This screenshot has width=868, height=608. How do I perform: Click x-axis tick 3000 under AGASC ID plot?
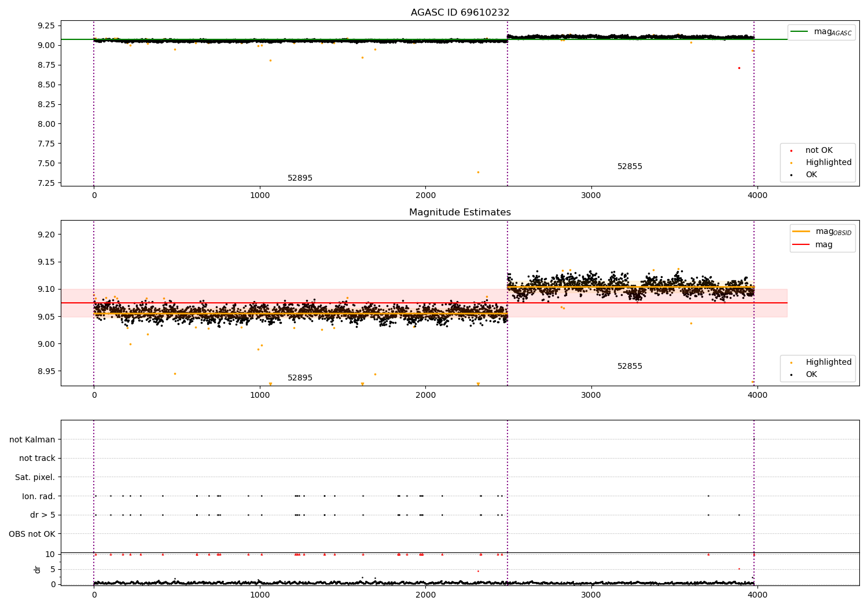point(591,196)
